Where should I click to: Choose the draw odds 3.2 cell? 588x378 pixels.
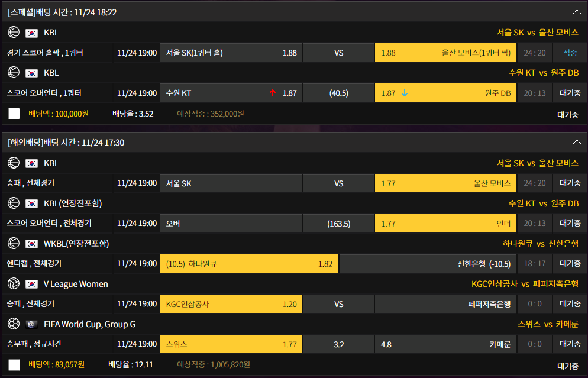coord(338,344)
